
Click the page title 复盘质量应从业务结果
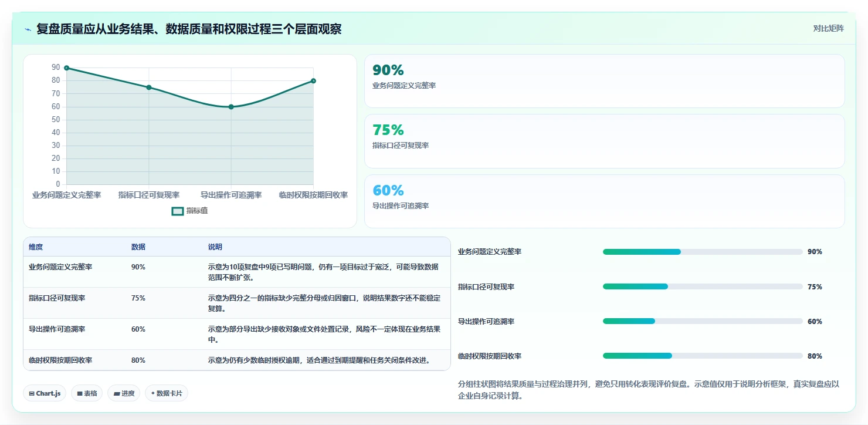coord(189,29)
